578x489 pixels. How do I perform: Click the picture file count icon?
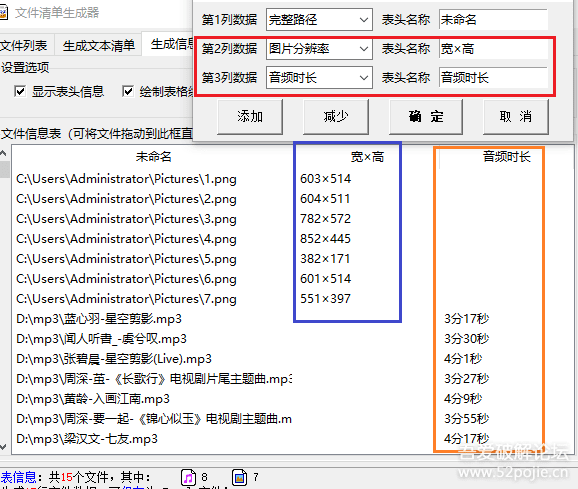click(x=239, y=478)
